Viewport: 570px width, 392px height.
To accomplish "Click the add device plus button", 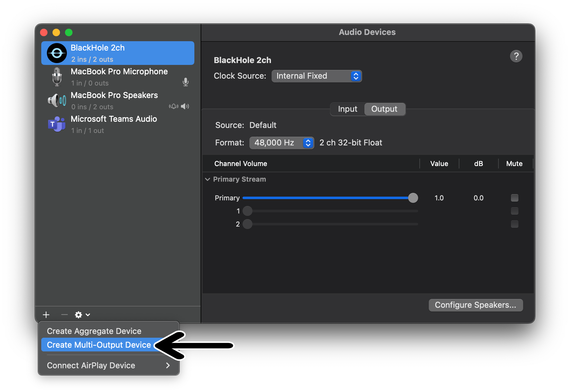I will point(46,315).
